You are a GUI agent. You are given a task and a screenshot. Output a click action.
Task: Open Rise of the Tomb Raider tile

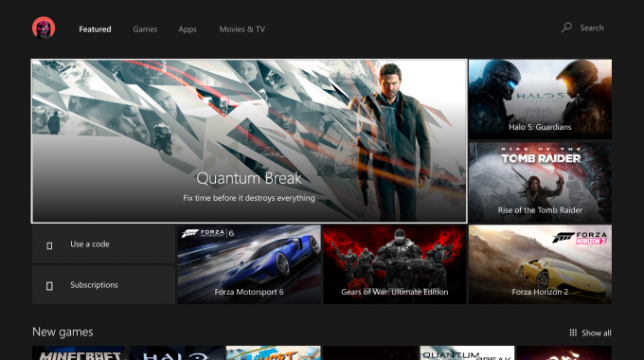540,183
